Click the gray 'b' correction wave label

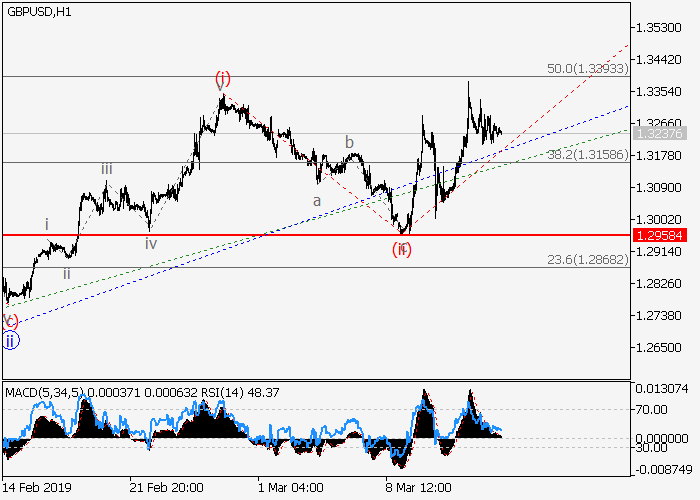click(349, 142)
